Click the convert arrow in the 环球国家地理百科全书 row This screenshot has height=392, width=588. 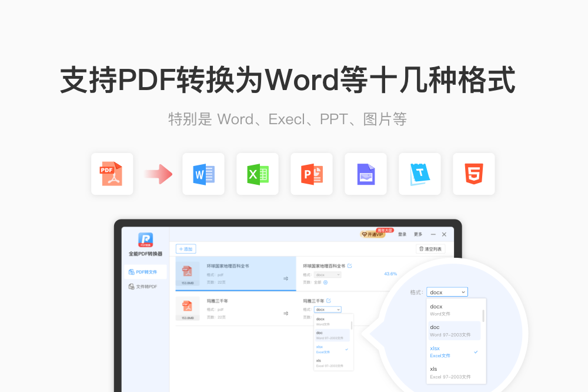pyautogui.click(x=286, y=278)
